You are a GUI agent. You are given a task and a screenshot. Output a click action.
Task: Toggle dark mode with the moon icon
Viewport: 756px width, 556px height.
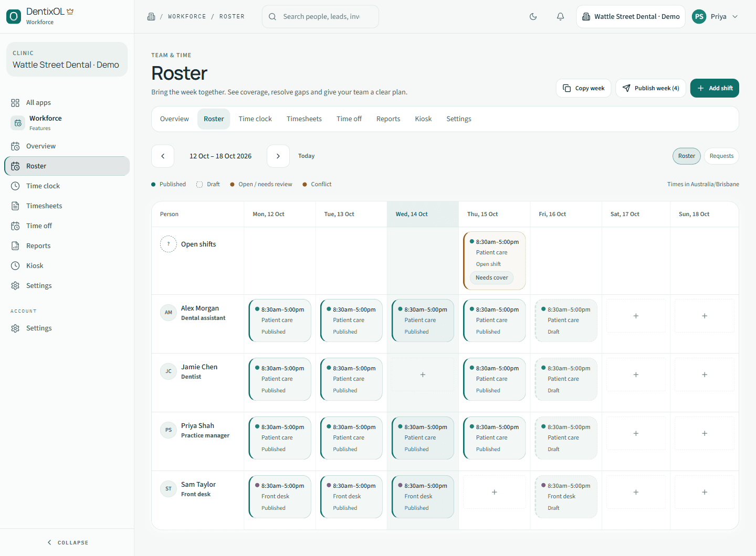533,17
